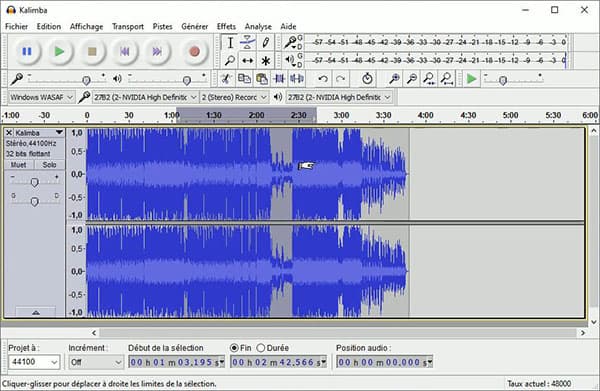Click the Zoom Out icon

[412, 79]
